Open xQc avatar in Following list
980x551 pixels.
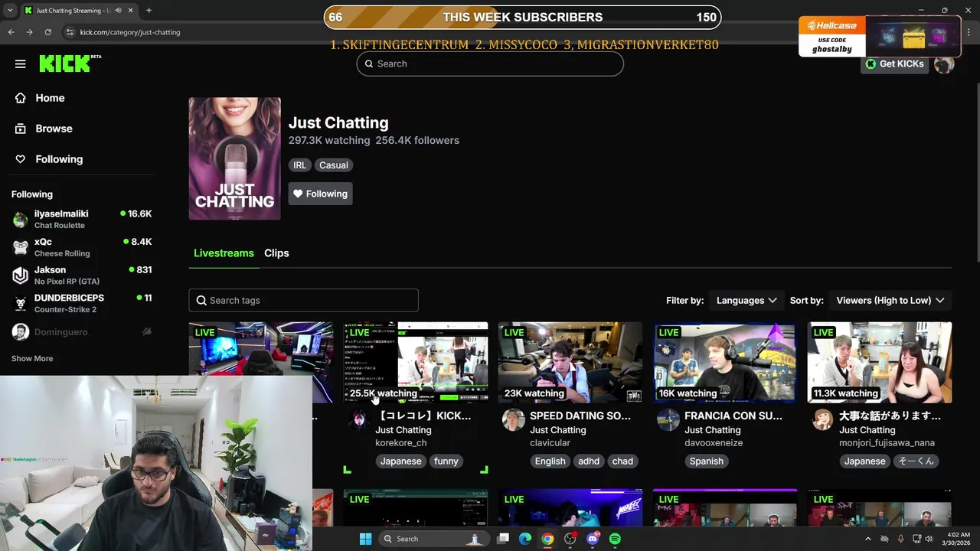pyautogui.click(x=21, y=247)
